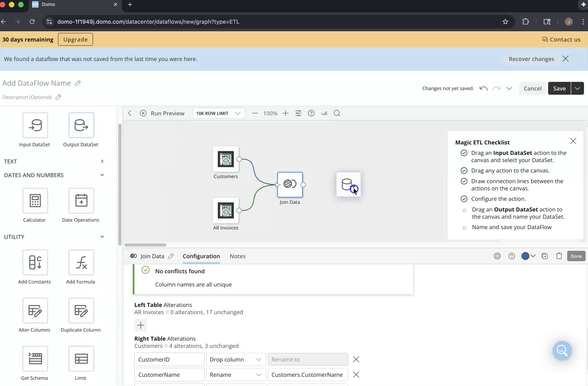Select the Input DataSet tile
Viewport: 588px width, 386px height.
(35, 125)
